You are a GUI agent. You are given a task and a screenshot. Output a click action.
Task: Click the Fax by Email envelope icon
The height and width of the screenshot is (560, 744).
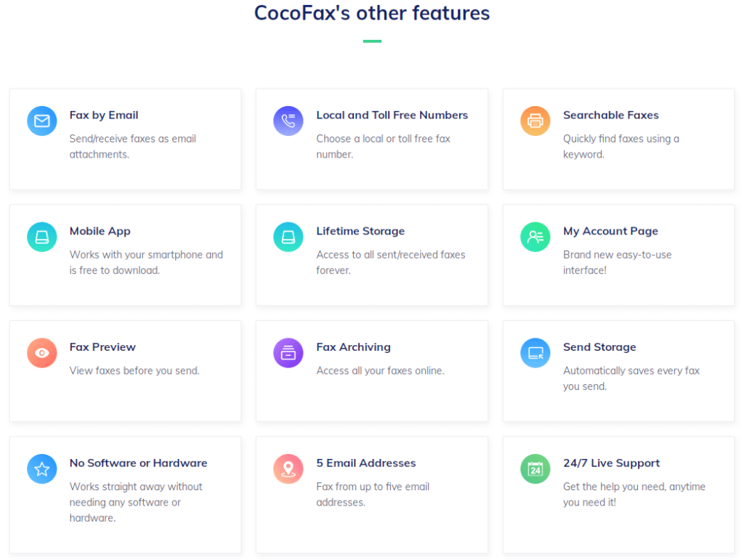point(41,121)
